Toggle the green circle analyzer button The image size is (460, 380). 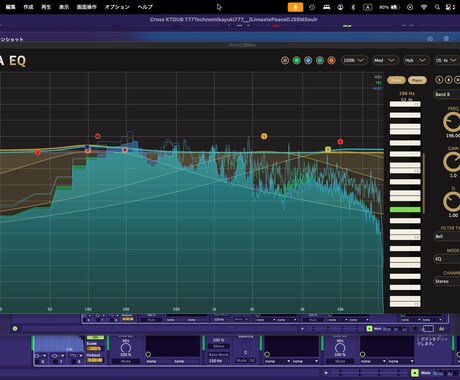296,60
